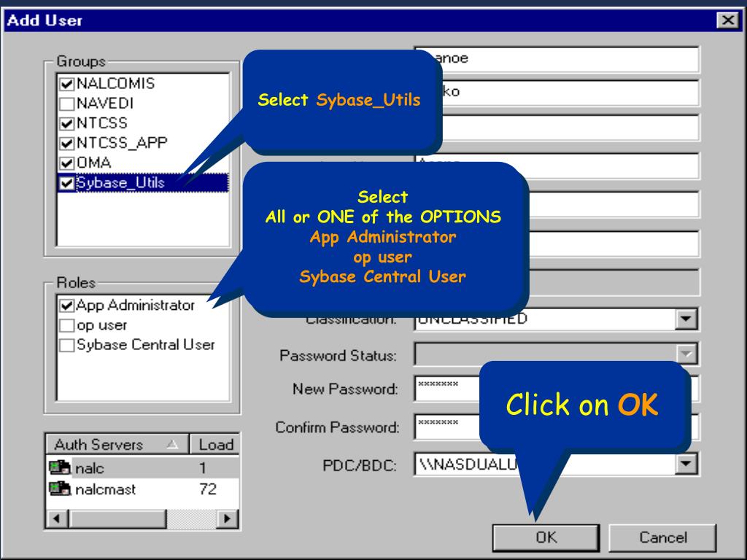The image size is (747, 560).
Task: Toggle the NTCSS_APP group checkbox
Action: (66, 143)
